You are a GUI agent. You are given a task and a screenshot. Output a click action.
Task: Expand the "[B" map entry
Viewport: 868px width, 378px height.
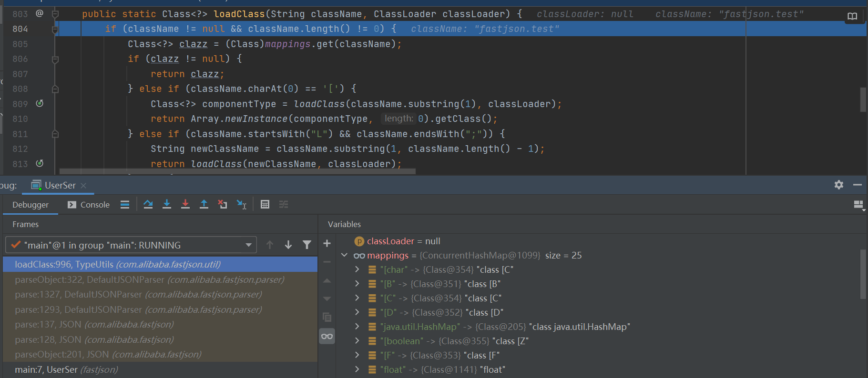pyautogui.click(x=357, y=284)
